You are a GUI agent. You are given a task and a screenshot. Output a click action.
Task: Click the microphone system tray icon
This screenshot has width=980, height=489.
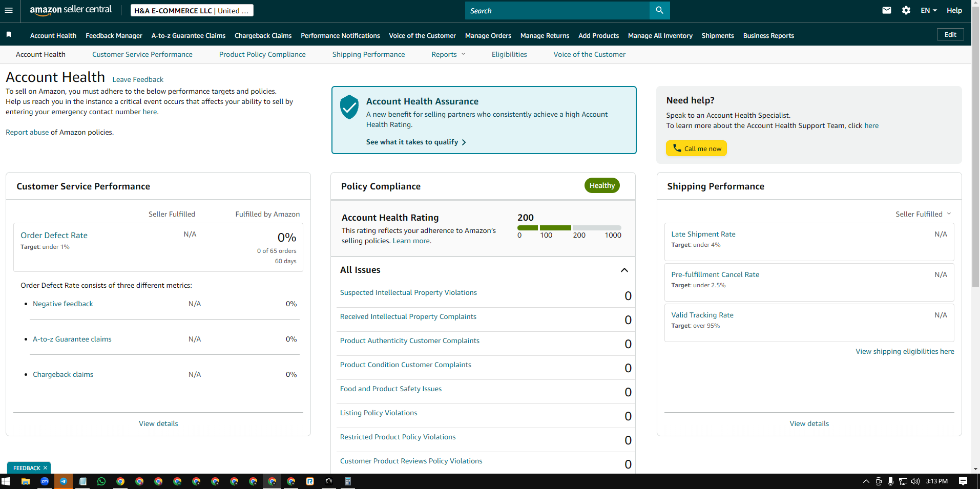point(891,481)
